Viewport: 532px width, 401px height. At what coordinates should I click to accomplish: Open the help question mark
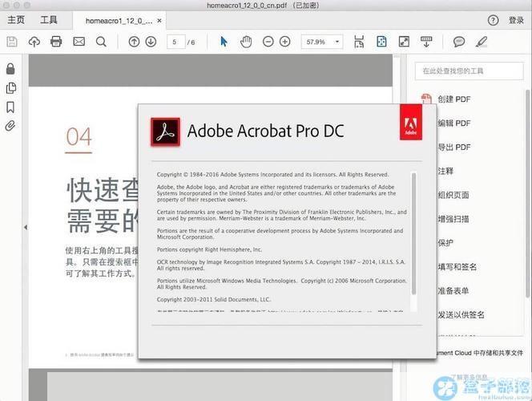pyautogui.click(x=493, y=20)
